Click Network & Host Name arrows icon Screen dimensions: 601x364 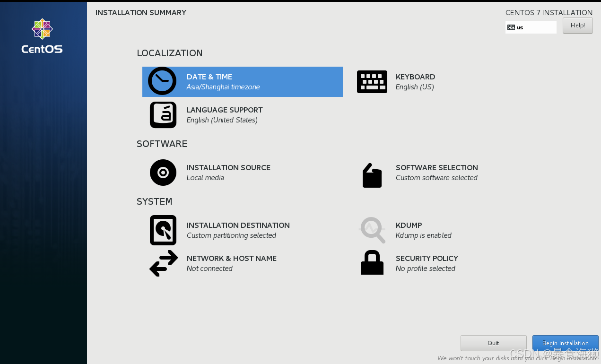(164, 263)
